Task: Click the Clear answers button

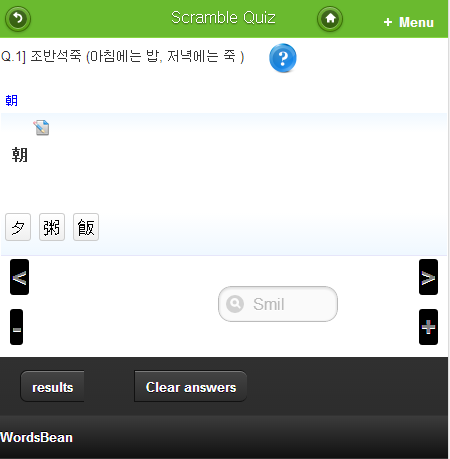Action: (x=191, y=387)
